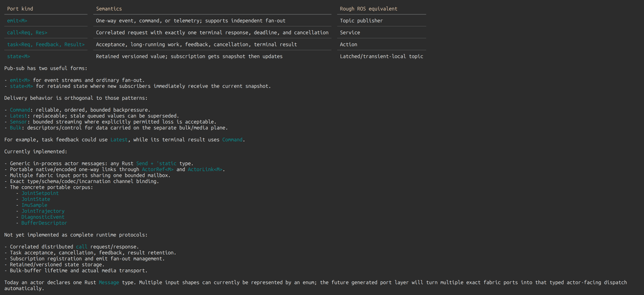This screenshot has width=644, height=295.
Task: Click the 'Rough ROS equivalent' column header
Action: 368,9
